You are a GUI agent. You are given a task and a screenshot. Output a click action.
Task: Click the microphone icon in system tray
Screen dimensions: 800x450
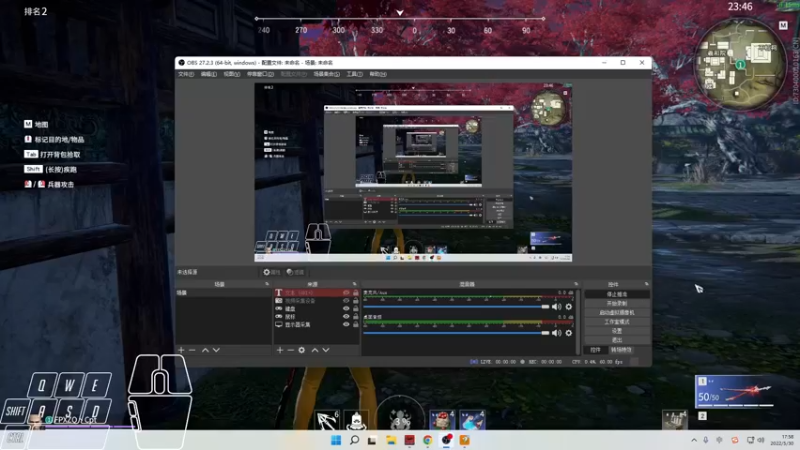tap(706, 440)
